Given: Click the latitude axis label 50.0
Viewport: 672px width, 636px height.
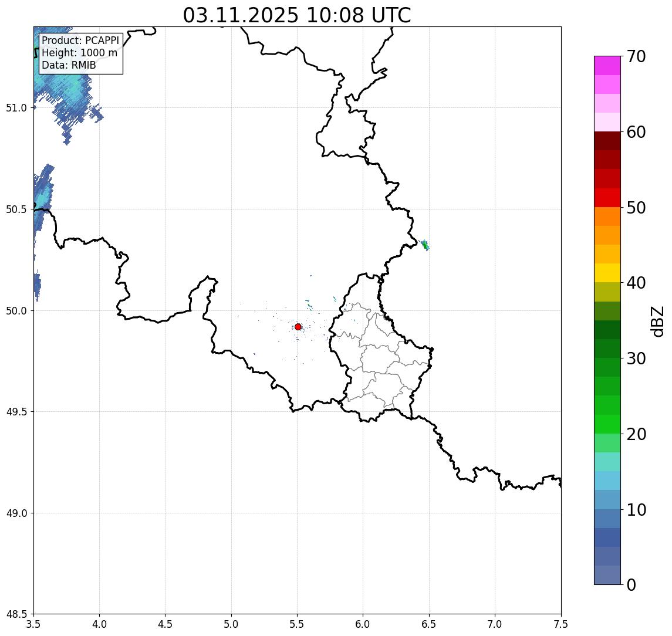Looking at the screenshot, I should 16,311.
